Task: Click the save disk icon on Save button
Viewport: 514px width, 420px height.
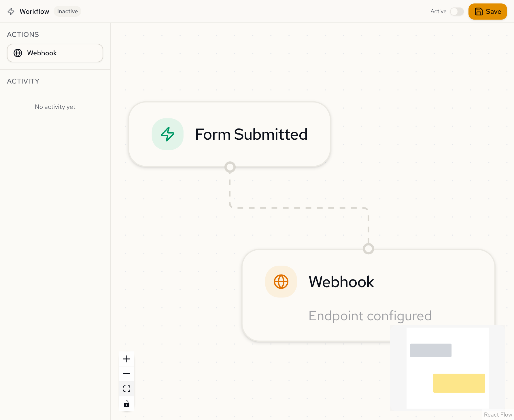Action: point(479,12)
